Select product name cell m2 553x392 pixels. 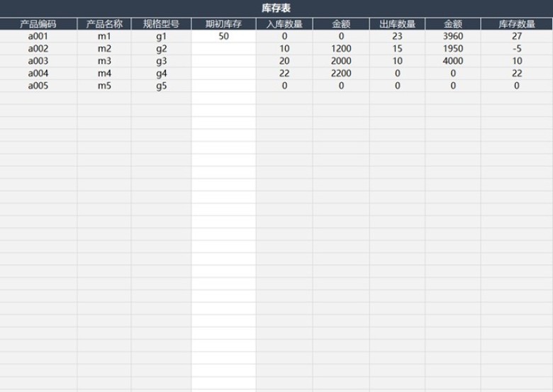click(x=104, y=49)
